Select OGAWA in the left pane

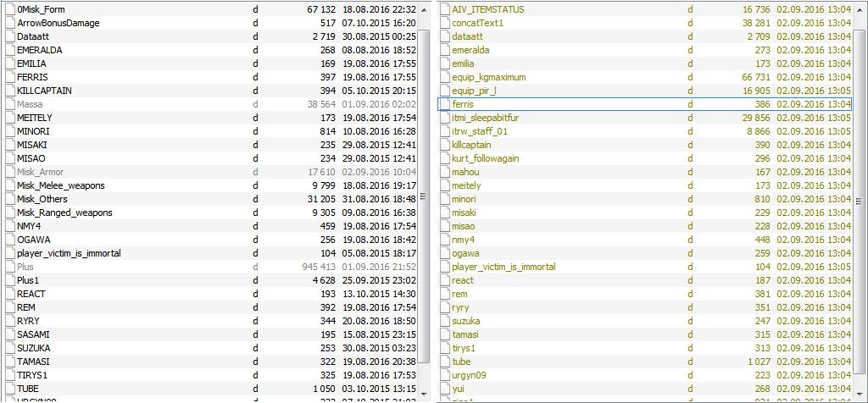pos(210,240)
